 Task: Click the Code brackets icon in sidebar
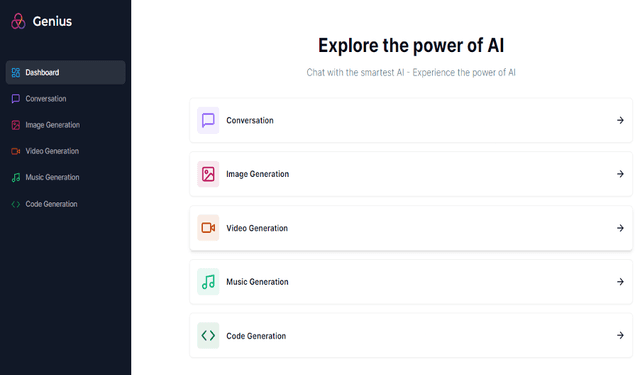click(16, 204)
